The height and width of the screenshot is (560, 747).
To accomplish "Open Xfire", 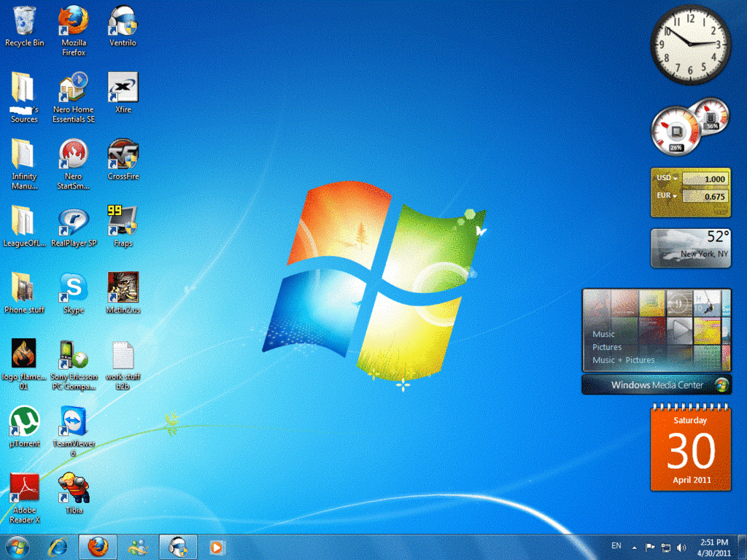I will click(122, 87).
